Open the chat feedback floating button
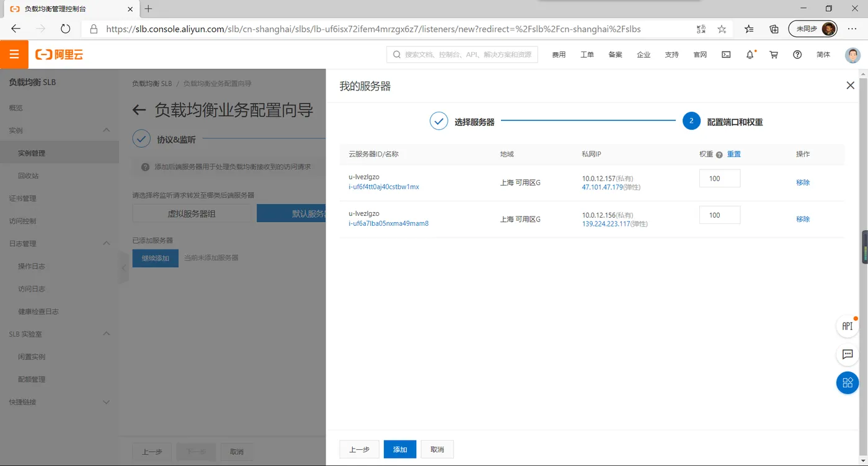This screenshot has width=868, height=466. pyautogui.click(x=847, y=355)
